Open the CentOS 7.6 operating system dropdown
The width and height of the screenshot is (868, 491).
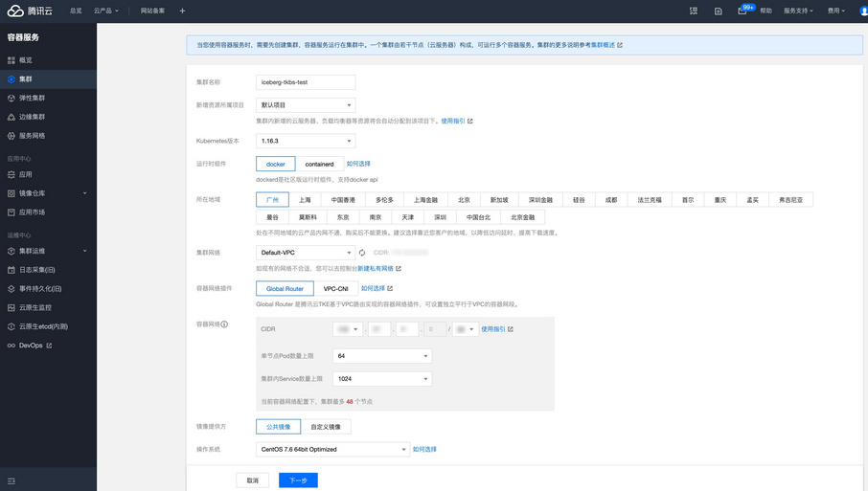(x=332, y=450)
